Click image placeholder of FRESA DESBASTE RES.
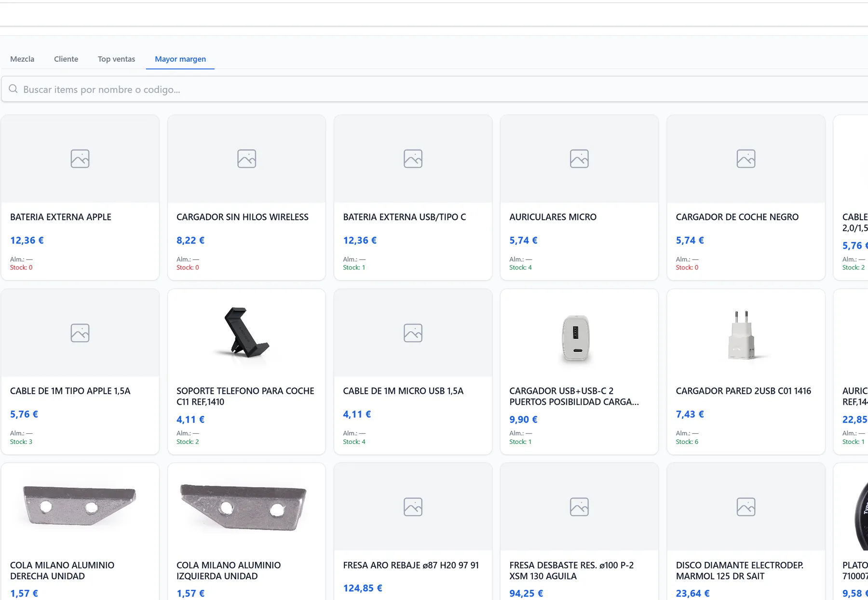The width and height of the screenshot is (868, 600). 579,507
